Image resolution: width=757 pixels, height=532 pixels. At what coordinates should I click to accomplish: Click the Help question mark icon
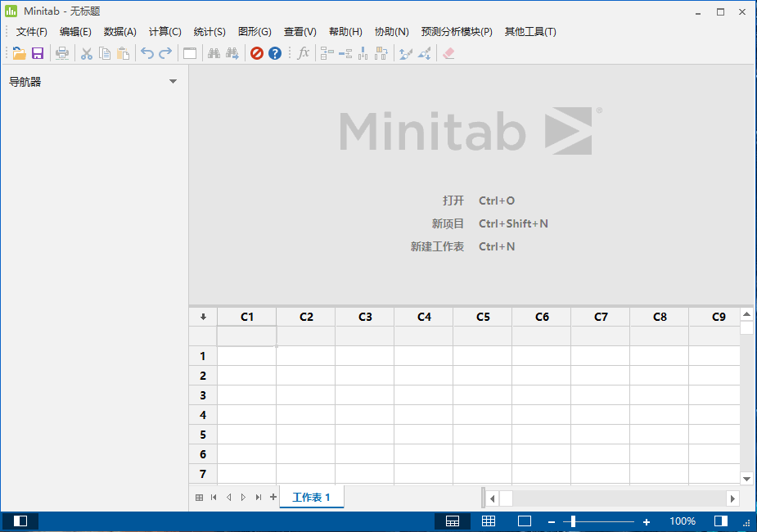click(274, 53)
